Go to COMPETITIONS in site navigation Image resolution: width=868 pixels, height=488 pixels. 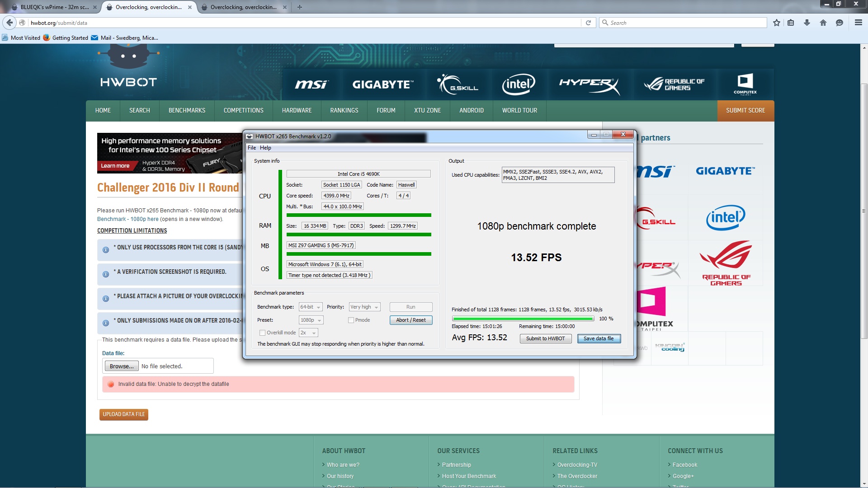coord(243,111)
